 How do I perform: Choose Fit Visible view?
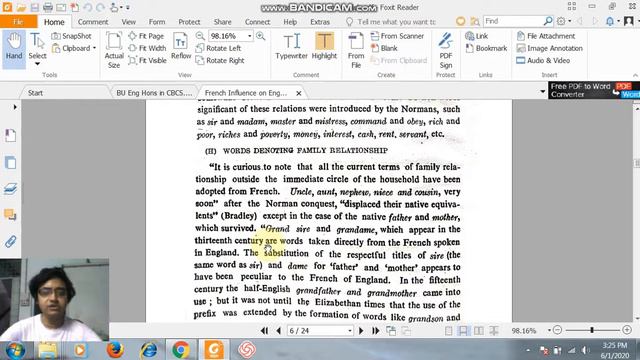pos(147,60)
